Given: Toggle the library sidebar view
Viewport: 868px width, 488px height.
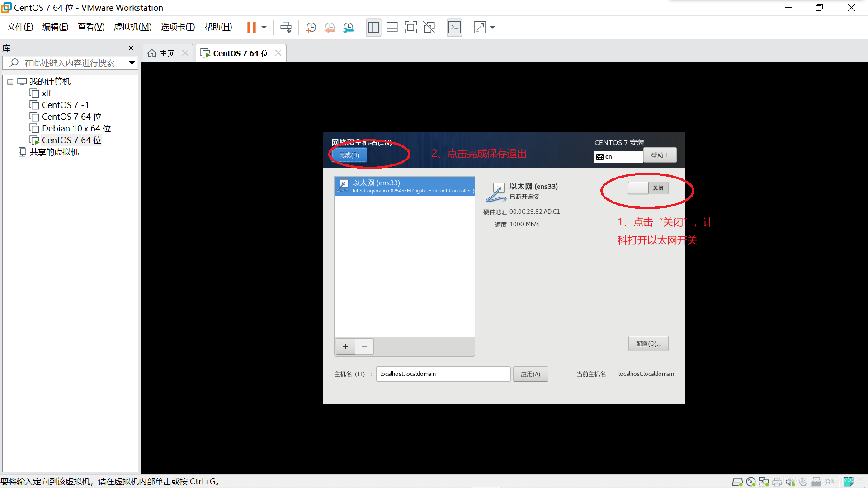Looking at the screenshot, I should pyautogui.click(x=373, y=28).
